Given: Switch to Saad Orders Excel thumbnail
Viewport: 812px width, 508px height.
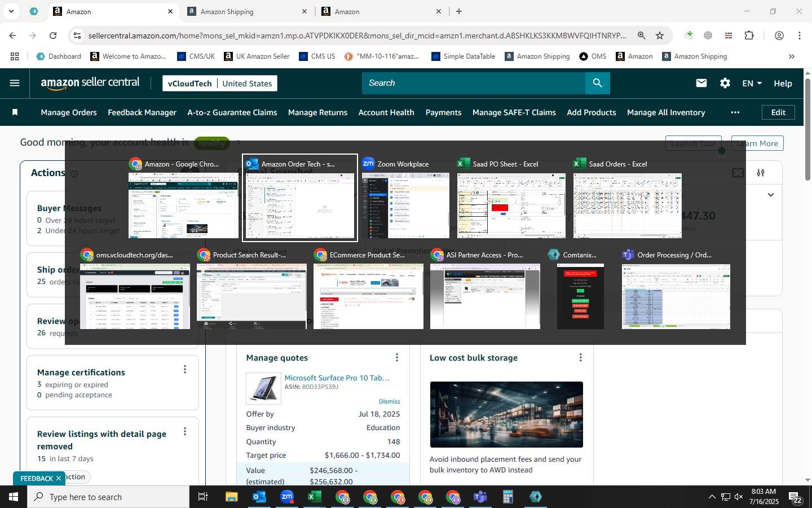Looking at the screenshot, I should [627, 198].
